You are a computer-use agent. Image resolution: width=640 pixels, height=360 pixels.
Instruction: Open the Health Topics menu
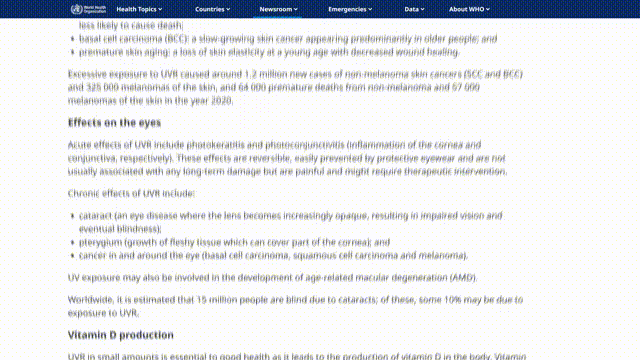[139, 9]
